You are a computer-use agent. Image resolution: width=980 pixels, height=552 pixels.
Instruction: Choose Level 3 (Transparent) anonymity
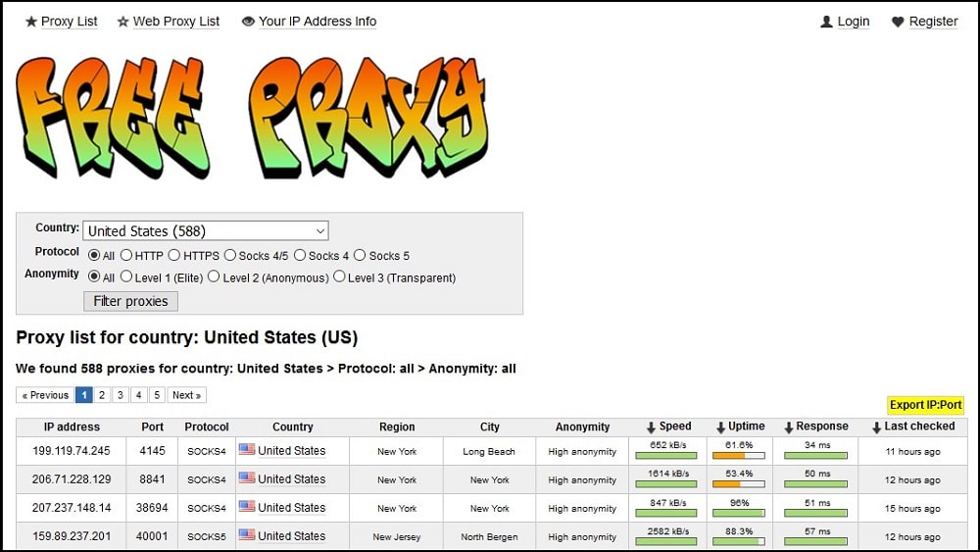(x=339, y=276)
